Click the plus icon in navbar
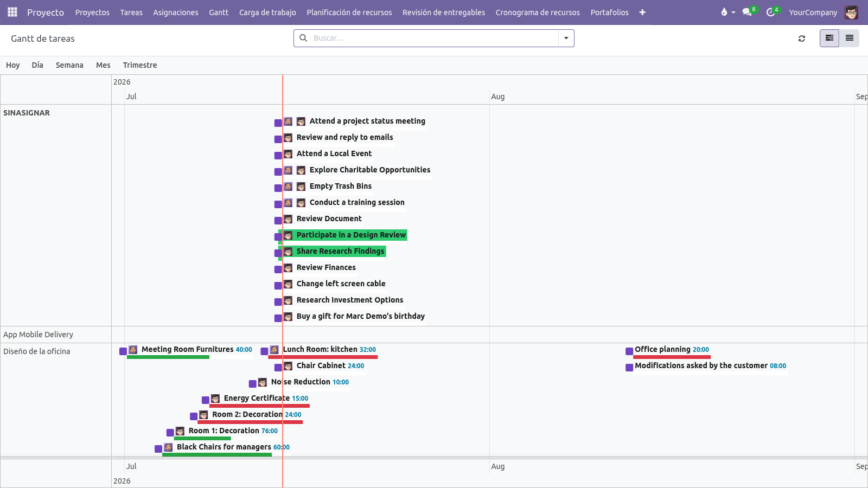 tap(642, 12)
